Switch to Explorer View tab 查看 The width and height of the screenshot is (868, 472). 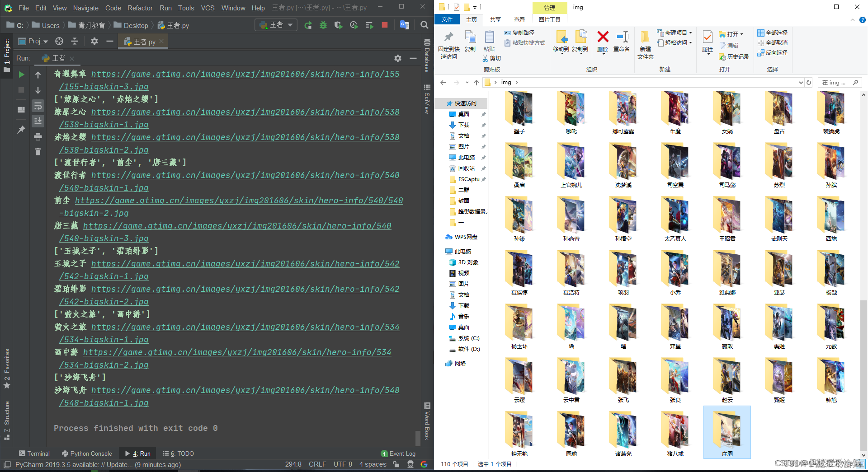coord(519,19)
